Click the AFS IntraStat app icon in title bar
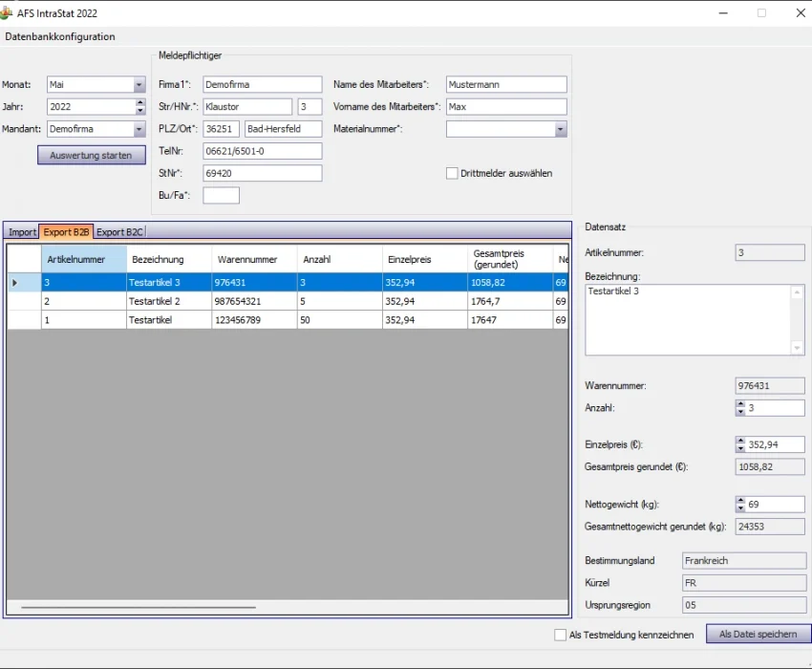 8,13
